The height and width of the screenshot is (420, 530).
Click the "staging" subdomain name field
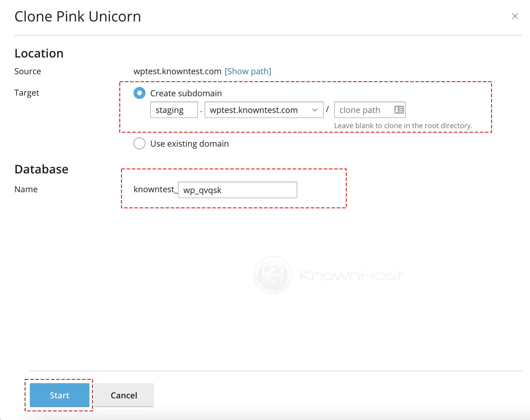coord(174,110)
